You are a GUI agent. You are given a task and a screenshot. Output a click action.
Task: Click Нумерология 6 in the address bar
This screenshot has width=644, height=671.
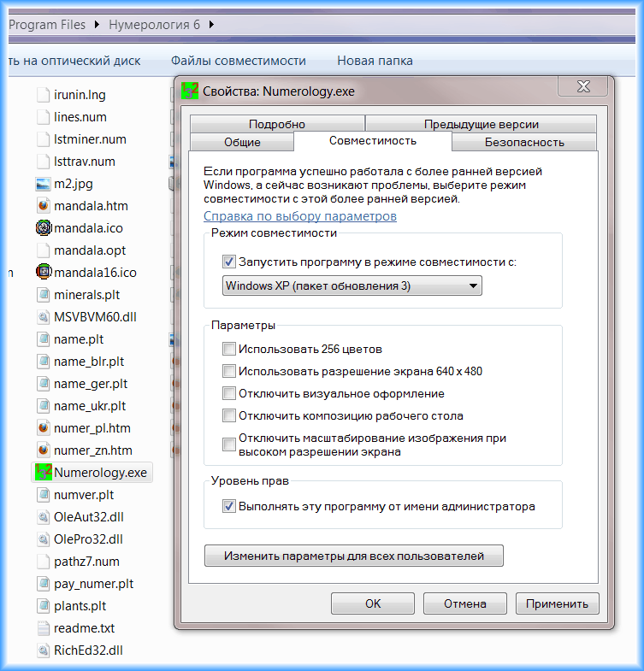click(155, 25)
